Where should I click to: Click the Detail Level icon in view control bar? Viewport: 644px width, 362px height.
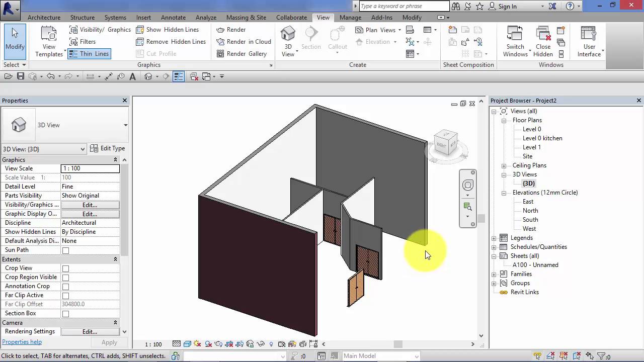[177, 344]
